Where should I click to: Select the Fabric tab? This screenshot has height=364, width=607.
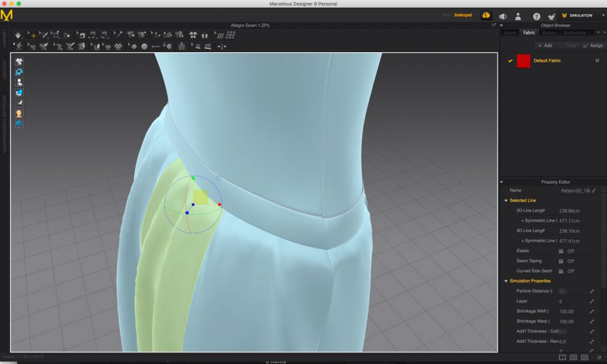pos(529,33)
